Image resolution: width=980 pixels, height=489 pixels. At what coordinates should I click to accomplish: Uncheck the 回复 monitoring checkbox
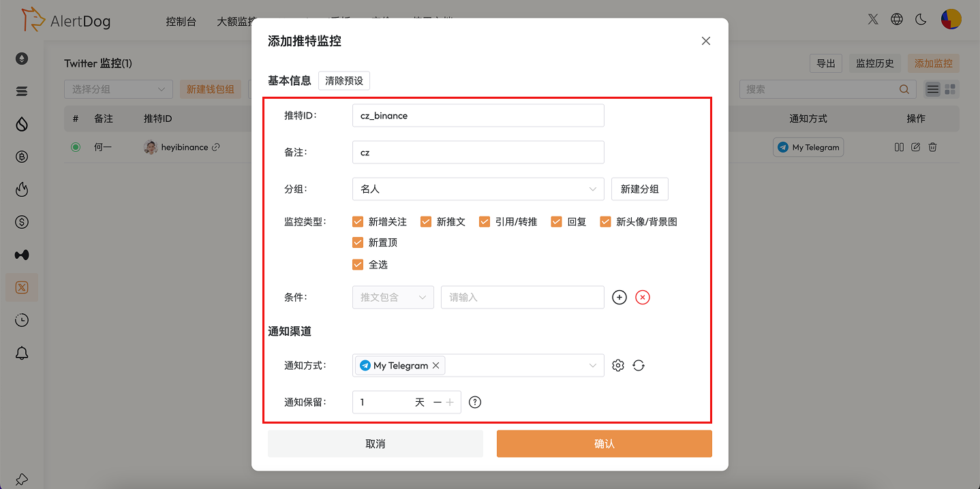pyautogui.click(x=556, y=221)
